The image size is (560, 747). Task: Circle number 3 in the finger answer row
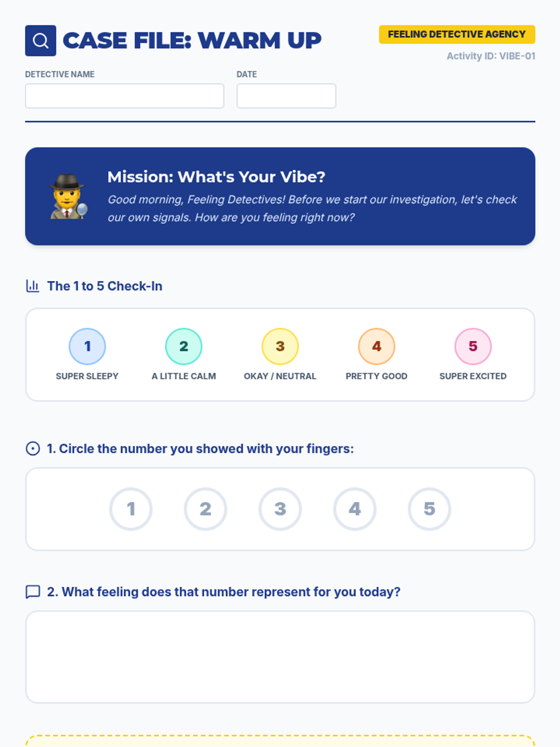280,509
